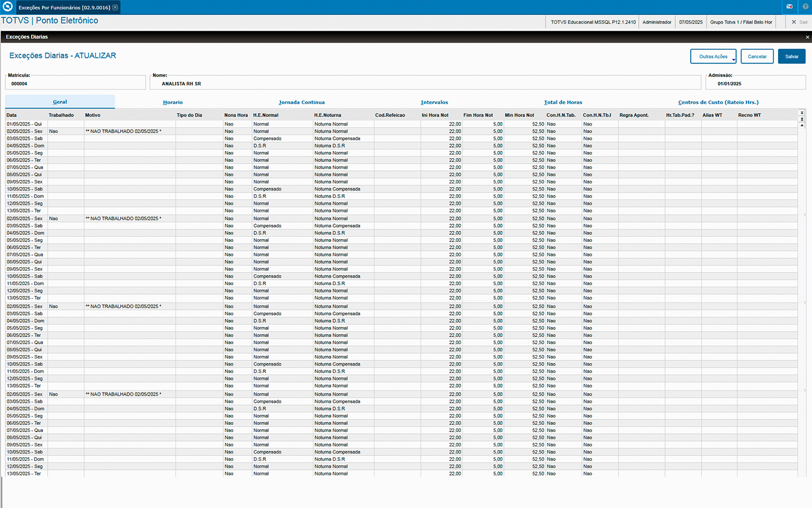Click the Matricula field showing 000004
The image size is (812, 508).
[x=75, y=84]
